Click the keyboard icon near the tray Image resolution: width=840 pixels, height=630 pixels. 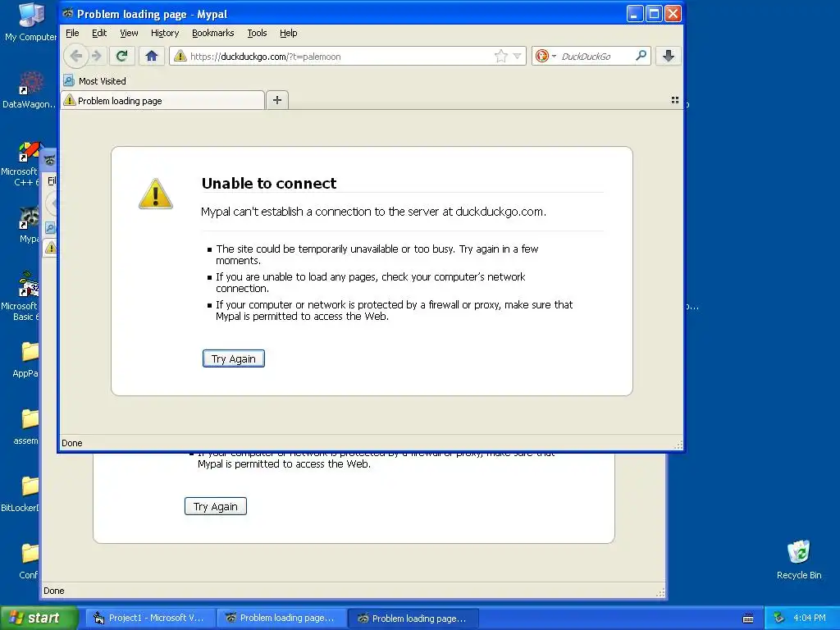tap(748, 619)
